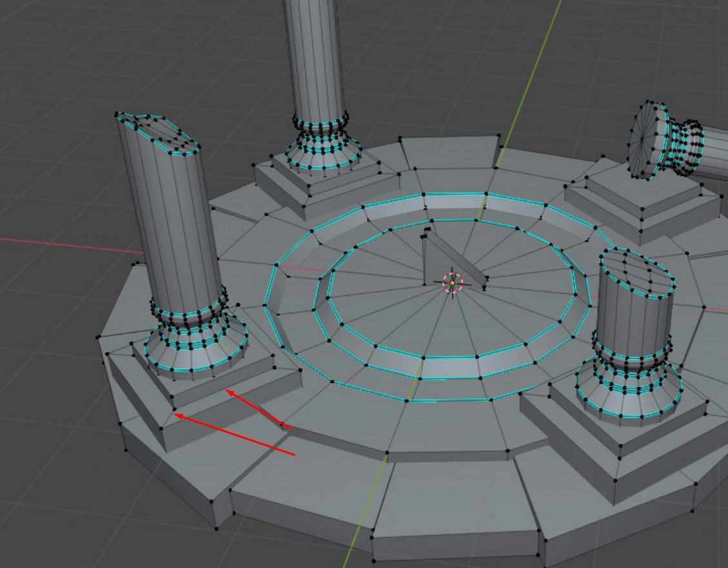728x568 pixels.
Task: Select the slanted top of the short broken column
Action: click(638, 273)
